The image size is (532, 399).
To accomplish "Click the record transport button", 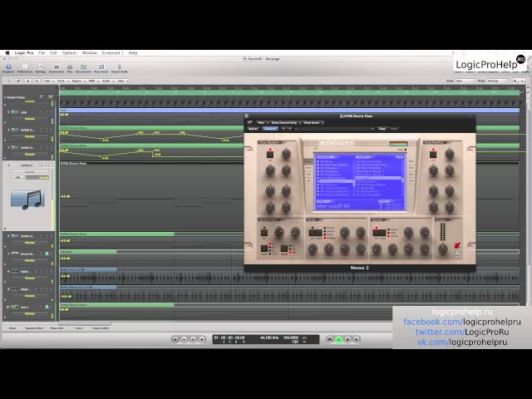I will [201, 339].
